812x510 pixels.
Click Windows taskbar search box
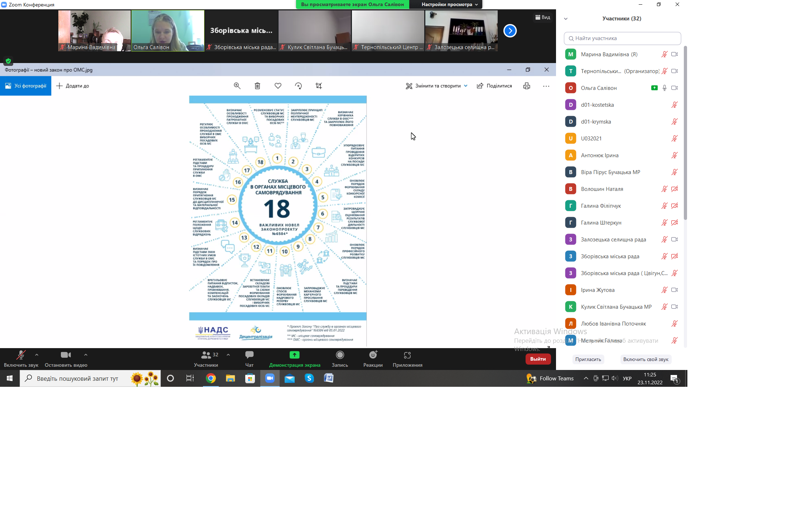[90, 379]
